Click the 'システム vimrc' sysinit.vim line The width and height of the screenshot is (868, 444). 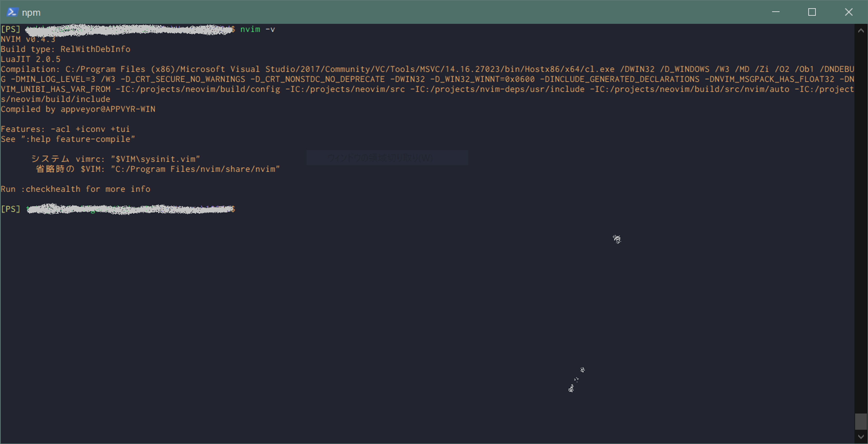click(115, 159)
